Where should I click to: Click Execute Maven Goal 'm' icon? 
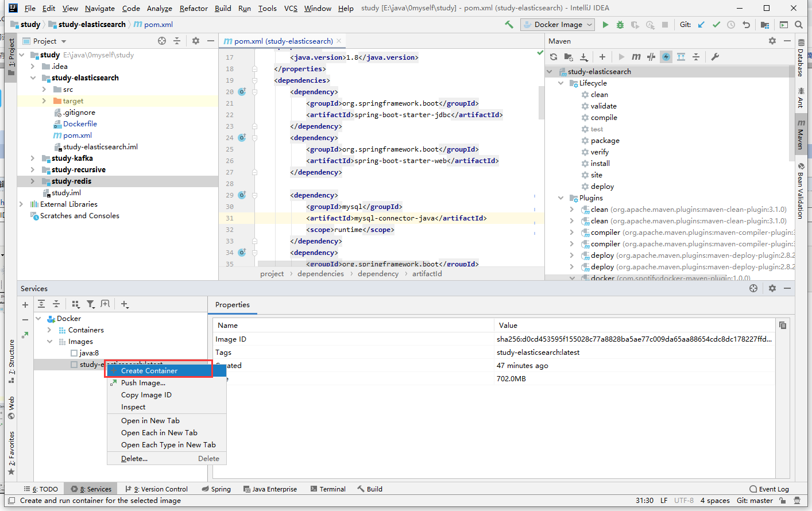[636, 57]
